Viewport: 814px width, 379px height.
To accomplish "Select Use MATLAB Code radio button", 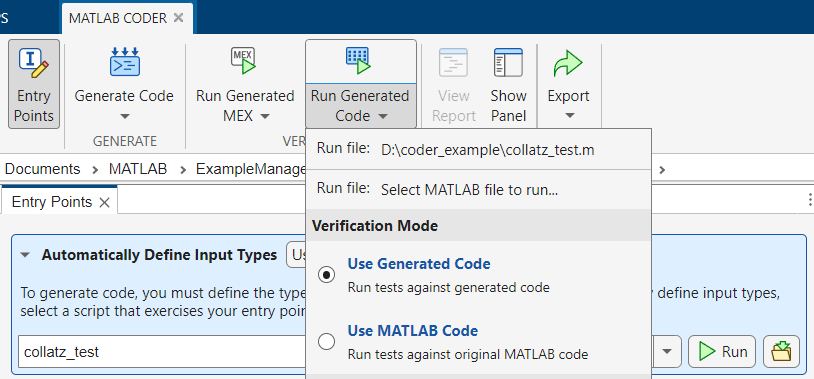I will tap(327, 342).
